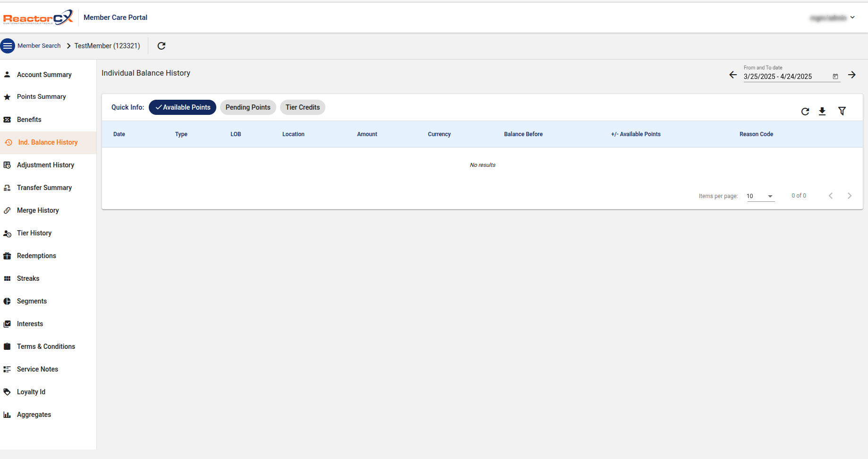The height and width of the screenshot is (459, 868).
Task: Click the From and To date field
Action: pyautogui.click(x=784, y=77)
